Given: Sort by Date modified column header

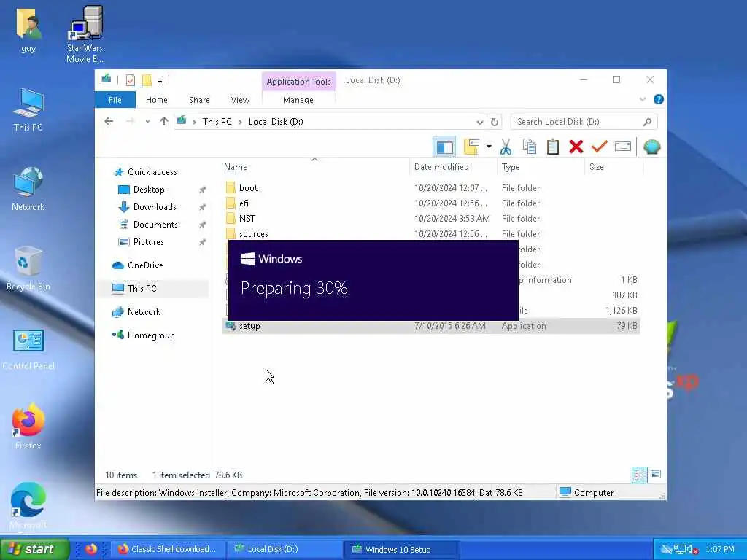Looking at the screenshot, I should point(453,167).
